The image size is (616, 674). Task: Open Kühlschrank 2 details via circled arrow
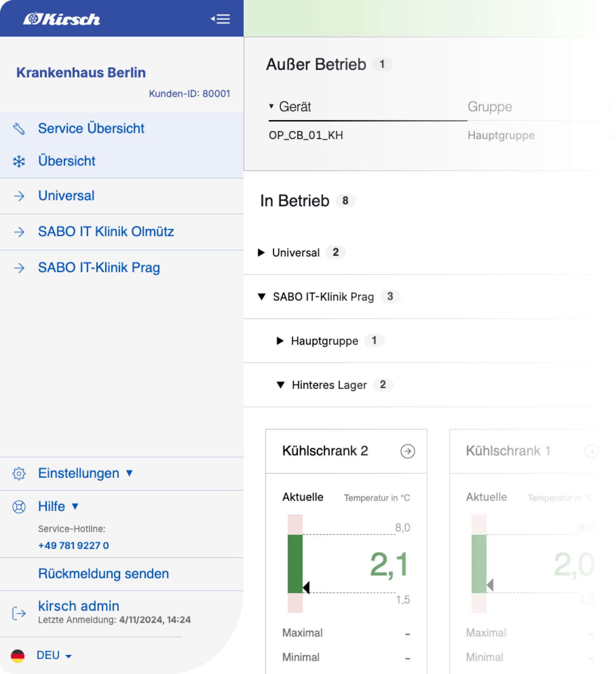tap(407, 451)
